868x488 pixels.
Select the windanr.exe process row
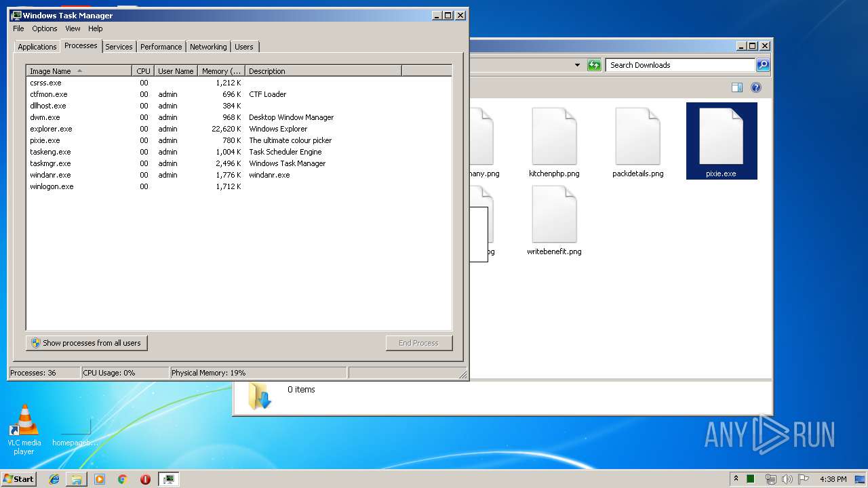point(239,175)
